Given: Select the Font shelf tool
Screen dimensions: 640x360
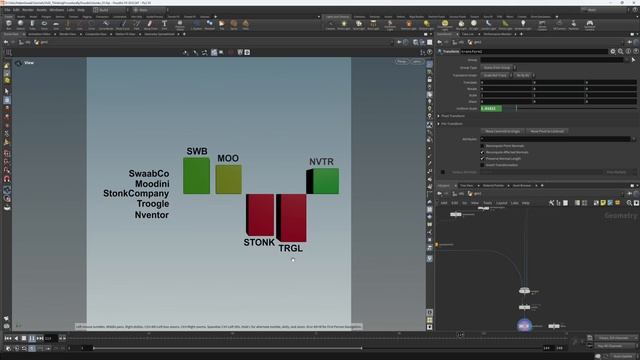Looking at the screenshot, I should [x=164, y=25].
